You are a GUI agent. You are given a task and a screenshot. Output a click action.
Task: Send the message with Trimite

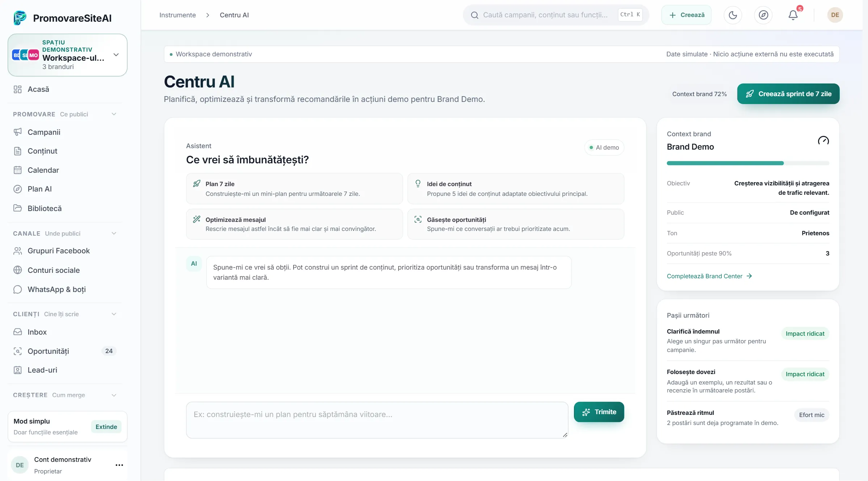click(599, 412)
